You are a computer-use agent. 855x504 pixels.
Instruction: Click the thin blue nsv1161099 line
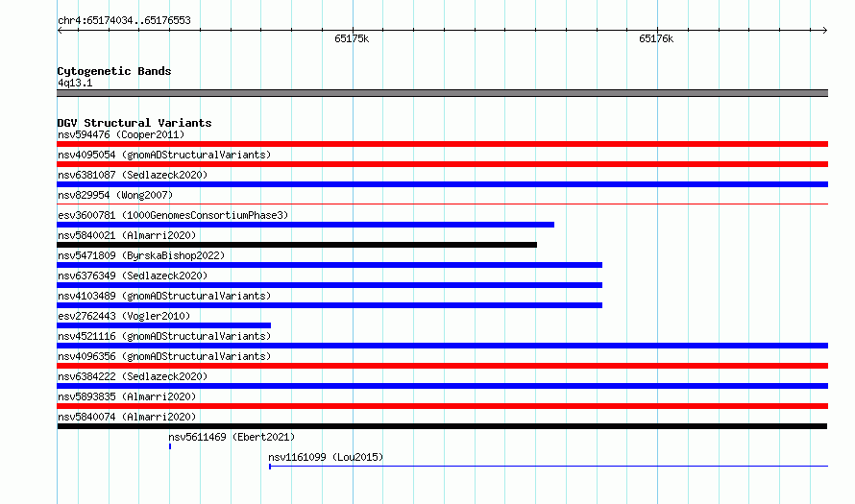click(549, 467)
